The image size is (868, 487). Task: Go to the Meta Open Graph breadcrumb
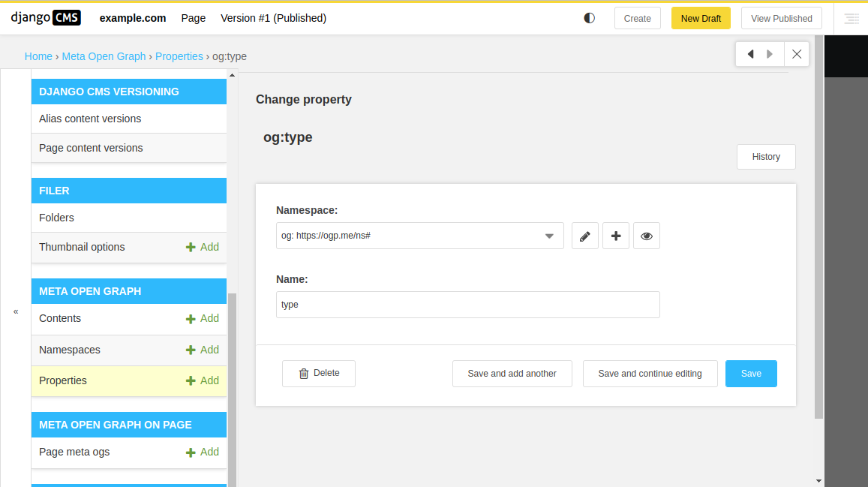coord(104,56)
